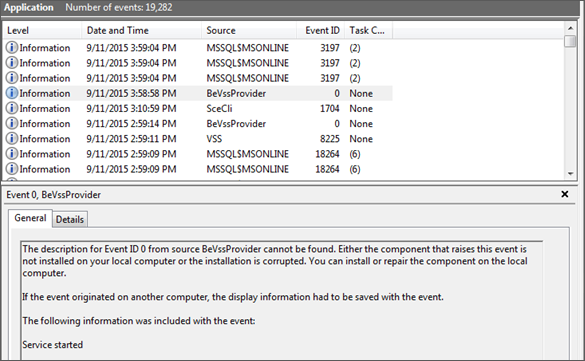Close the Event 0 BeVssProvider preview pane
Image resolution: width=585 pixels, height=361 pixels.
coord(564,194)
